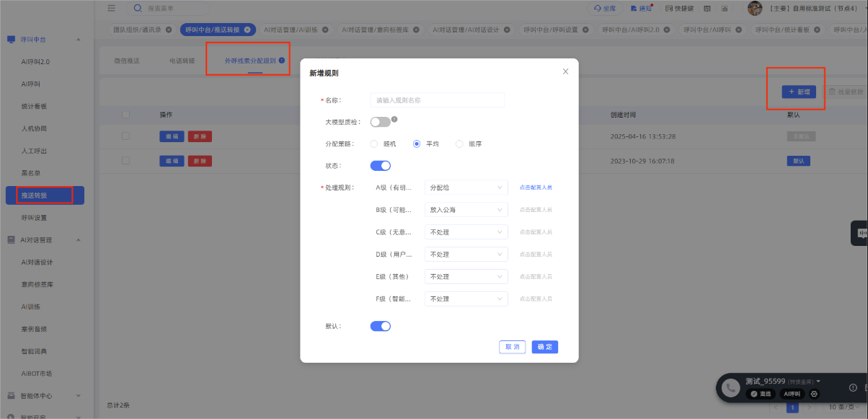Click the AI对话管理 section icon in sidebar

11,239
